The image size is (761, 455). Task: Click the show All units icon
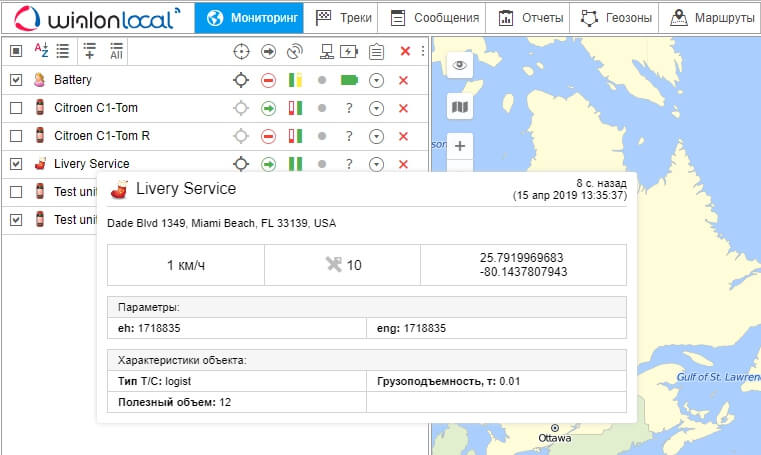pos(117,51)
